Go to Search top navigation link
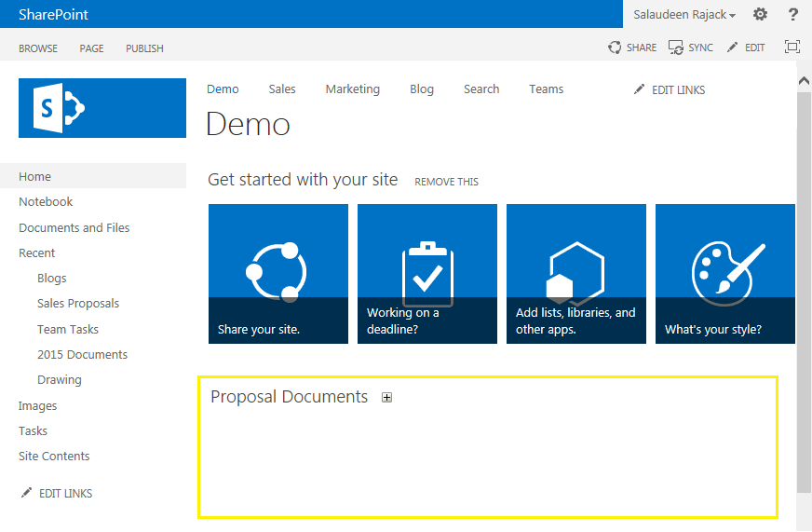The height and width of the screenshot is (532, 812). 481,89
